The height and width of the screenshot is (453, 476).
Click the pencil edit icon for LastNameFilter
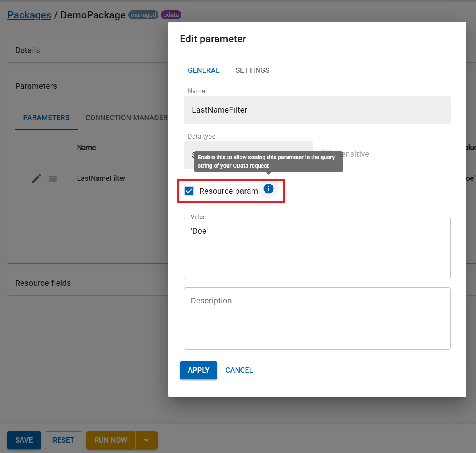tap(37, 178)
